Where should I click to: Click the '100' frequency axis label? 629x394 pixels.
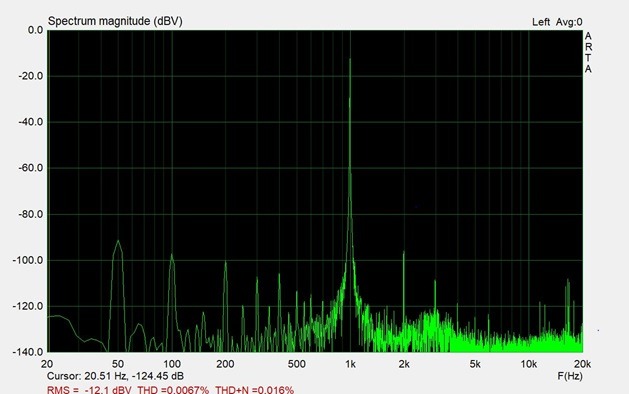click(x=172, y=364)
